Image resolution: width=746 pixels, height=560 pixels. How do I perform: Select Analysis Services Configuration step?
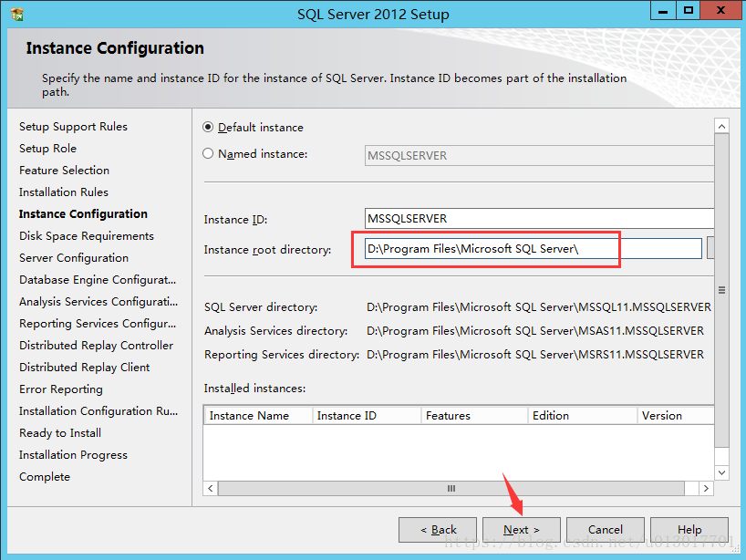tap(98, 302)
